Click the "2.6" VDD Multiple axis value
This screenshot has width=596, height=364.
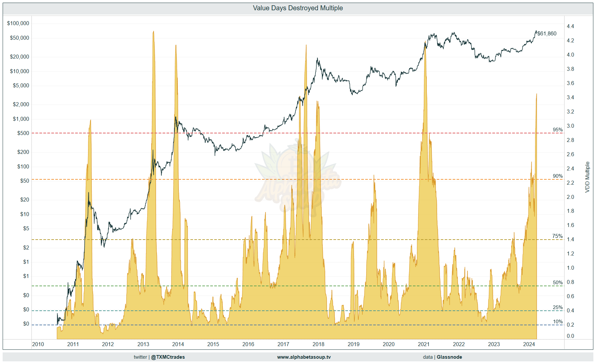point(570,154)
